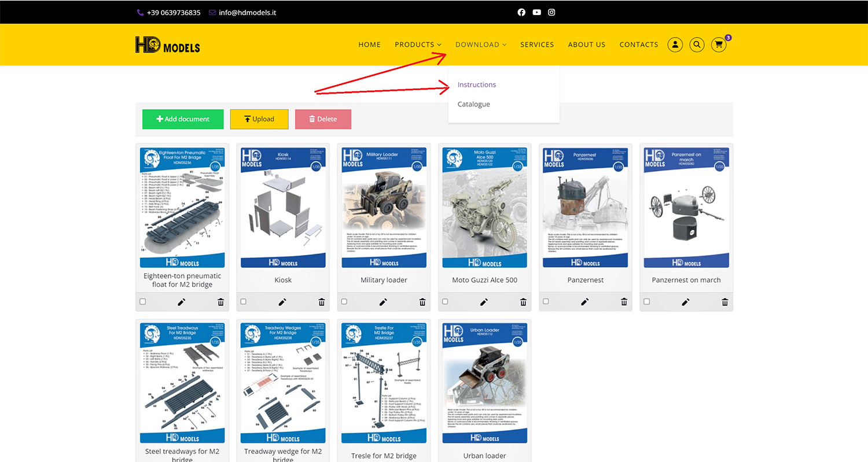Select the Eighteen-ton pneumatic float checkbox

click(x=143, y=302)
